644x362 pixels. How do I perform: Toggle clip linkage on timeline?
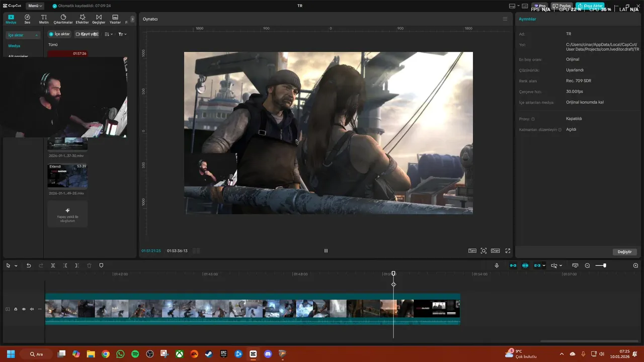[x=537, y=265]
